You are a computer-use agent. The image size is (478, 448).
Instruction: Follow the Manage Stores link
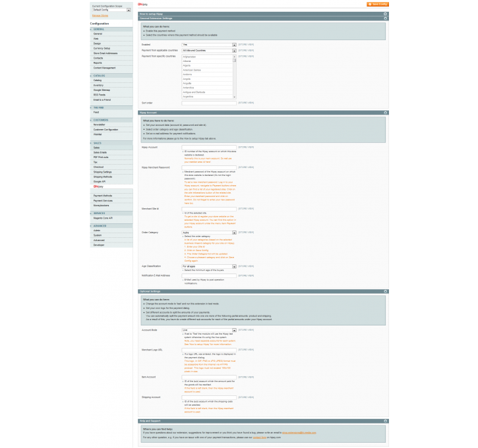(100, 16)
